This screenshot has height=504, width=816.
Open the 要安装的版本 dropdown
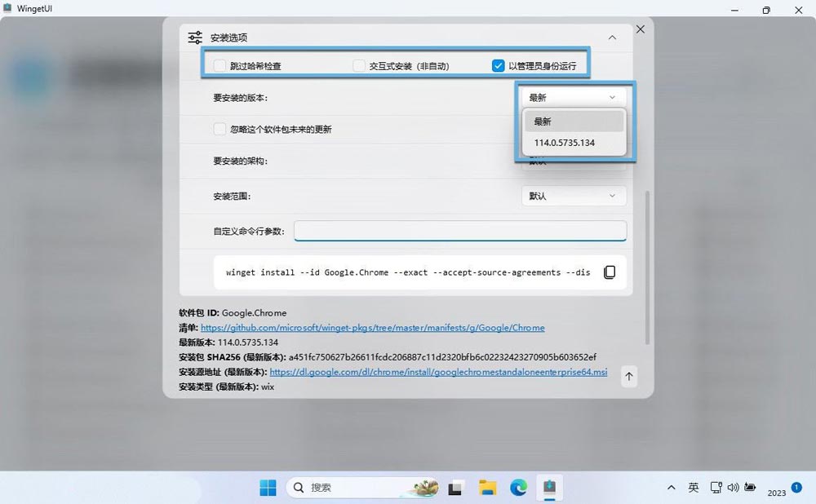[574, 97]
